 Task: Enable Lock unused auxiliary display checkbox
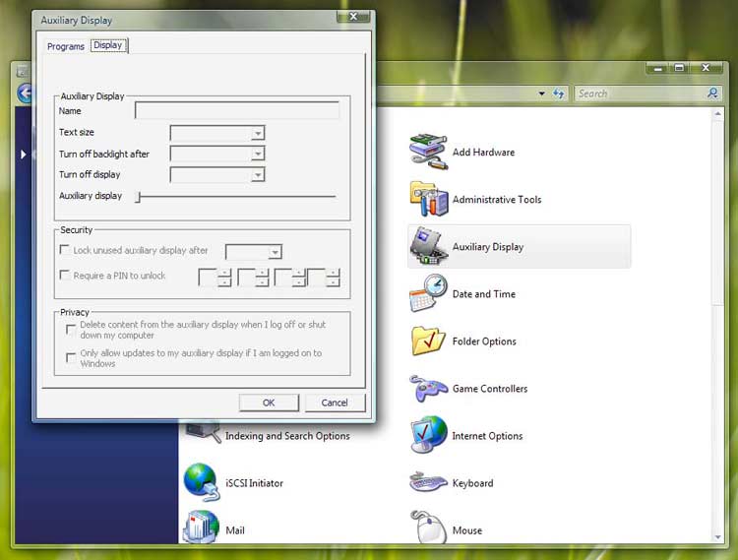65,251
